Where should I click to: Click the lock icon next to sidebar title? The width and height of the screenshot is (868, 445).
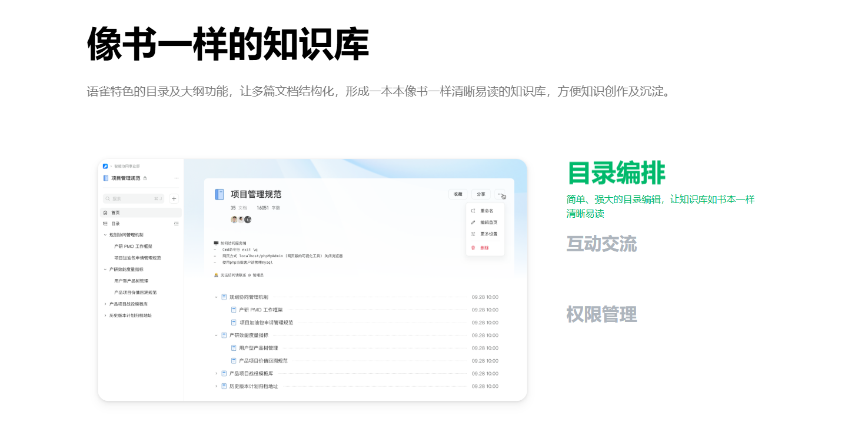145,178
